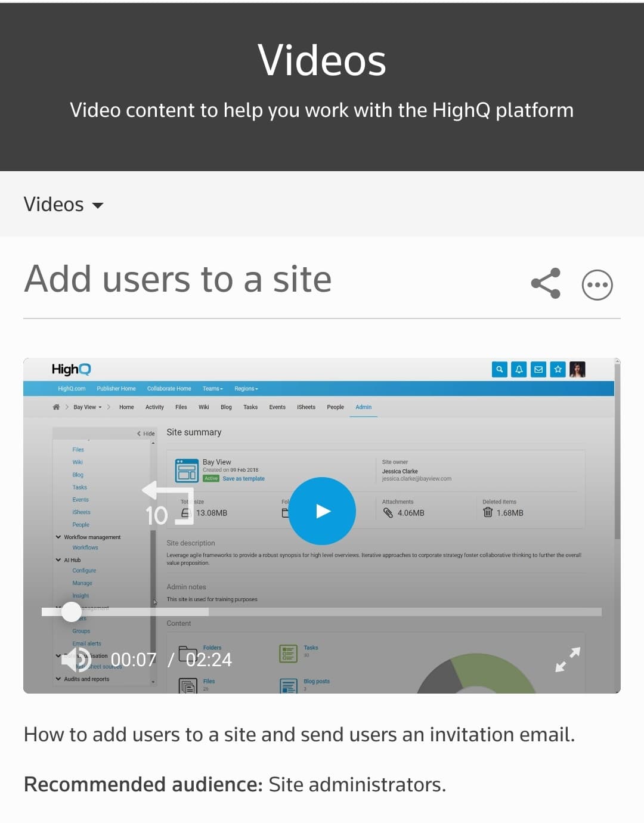Open the more options ellipsis menu
This screenshot has width=644, height=823.
click(597, 285)
